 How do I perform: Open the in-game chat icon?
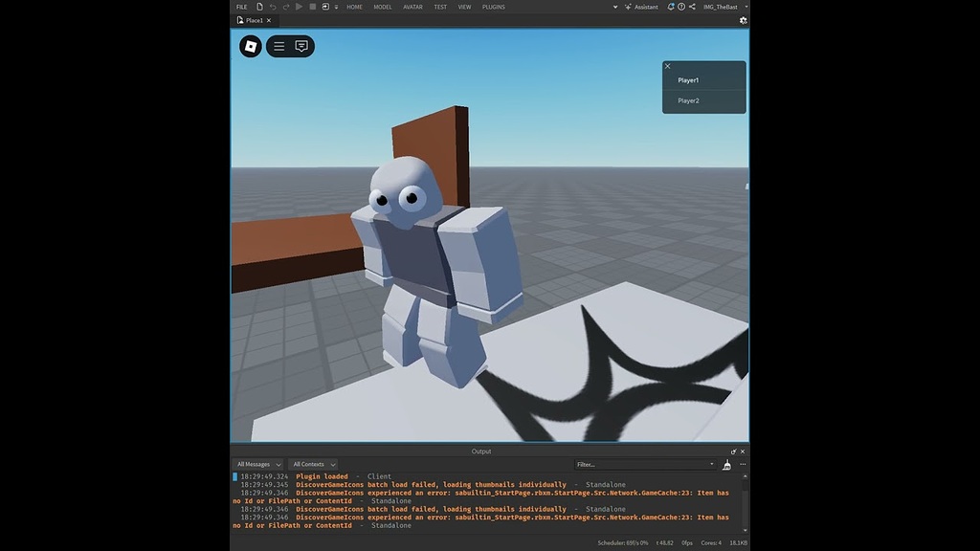coord(302,46)
